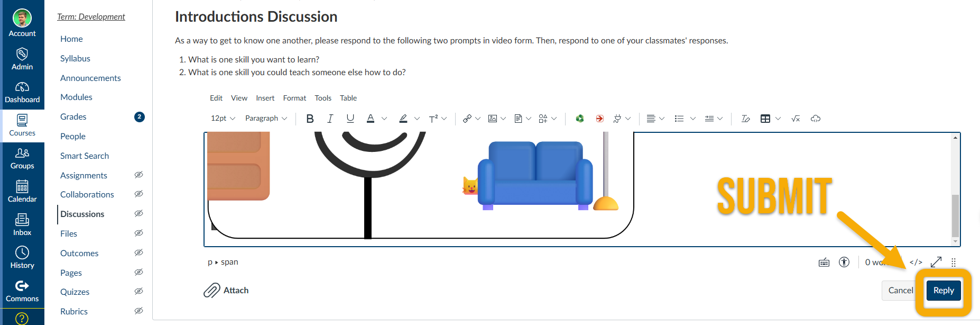Show keyboard shortcuts icon

[824, 262]
